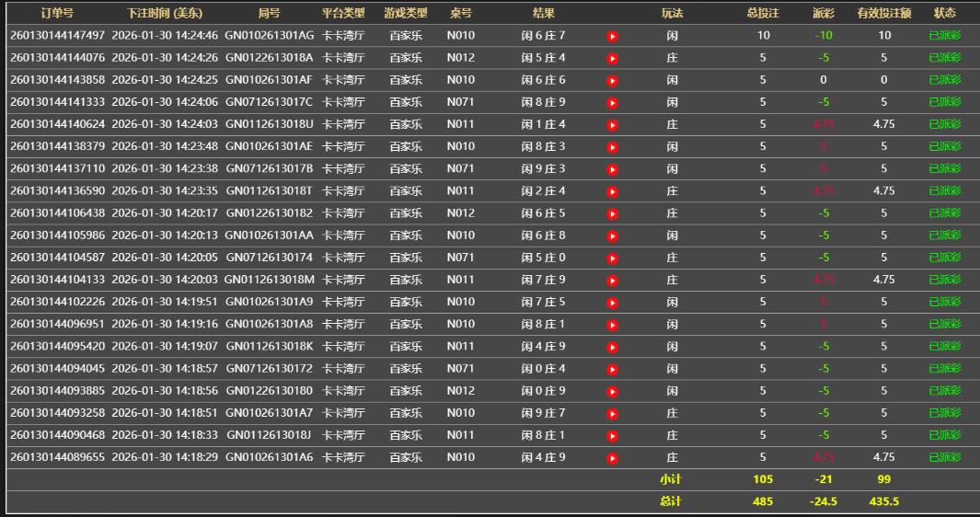Play replay for order 260130144096951
This screenshot has height=517, width=980.
(x=612, y=324)
